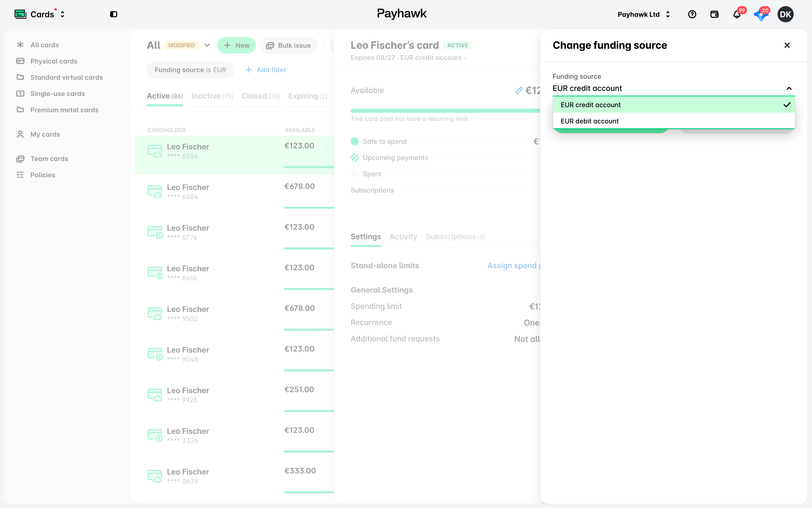Screen dimensions: 812x508
Task: Click single-use card icon for card 3326
Action: point(155,436)
